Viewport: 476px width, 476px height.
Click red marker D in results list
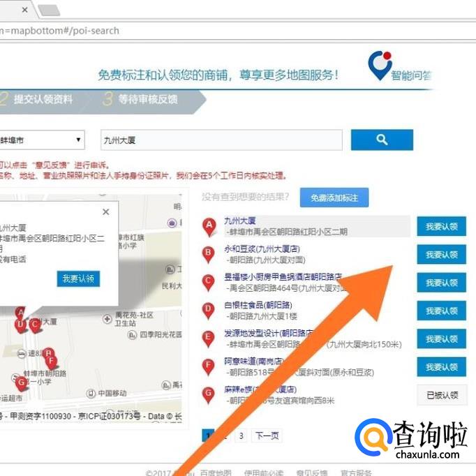pos(208,310)
